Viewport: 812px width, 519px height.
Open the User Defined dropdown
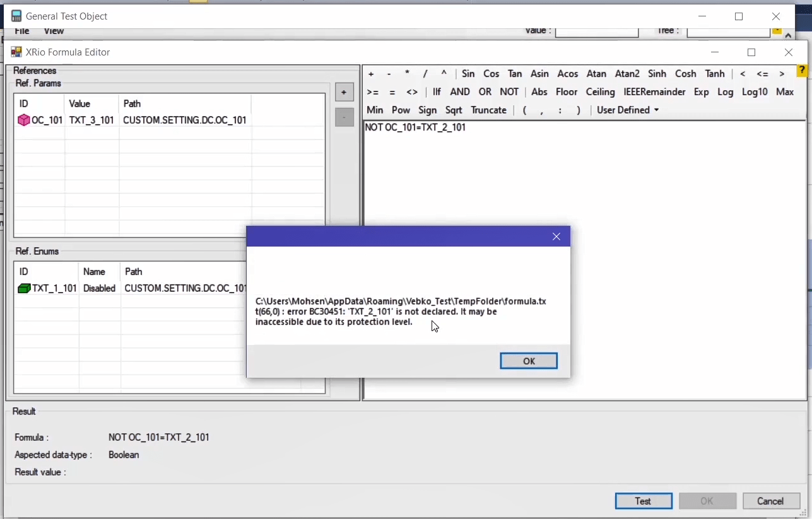[628, 110]
